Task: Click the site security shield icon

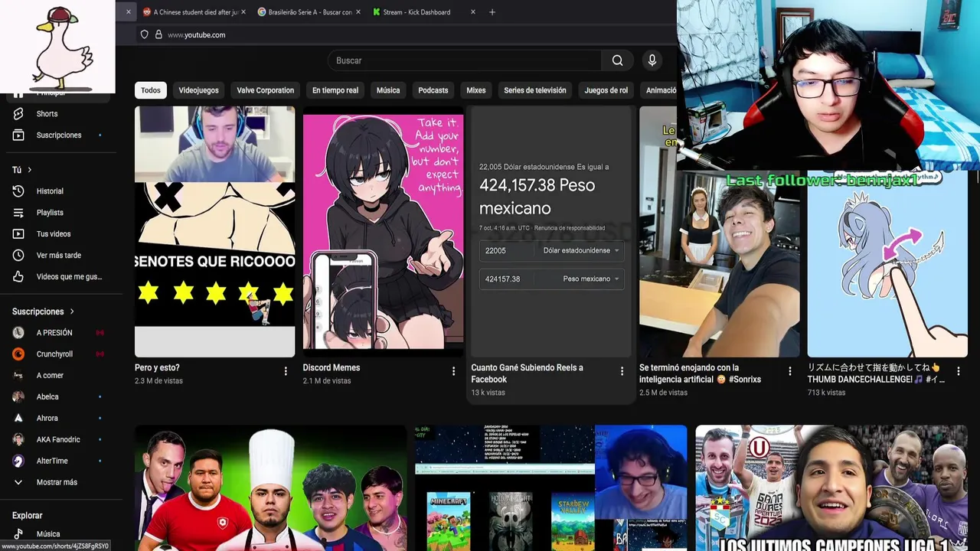Action: click(144, 34)
